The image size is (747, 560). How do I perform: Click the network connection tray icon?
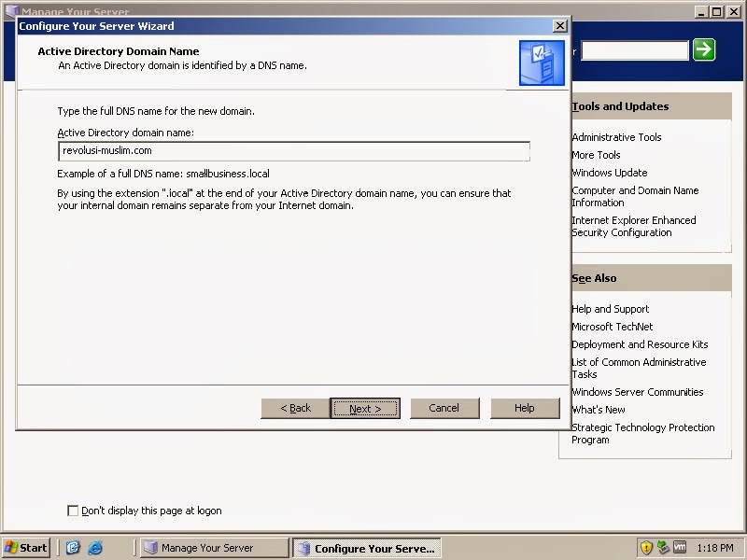click(x=663, y=548)
